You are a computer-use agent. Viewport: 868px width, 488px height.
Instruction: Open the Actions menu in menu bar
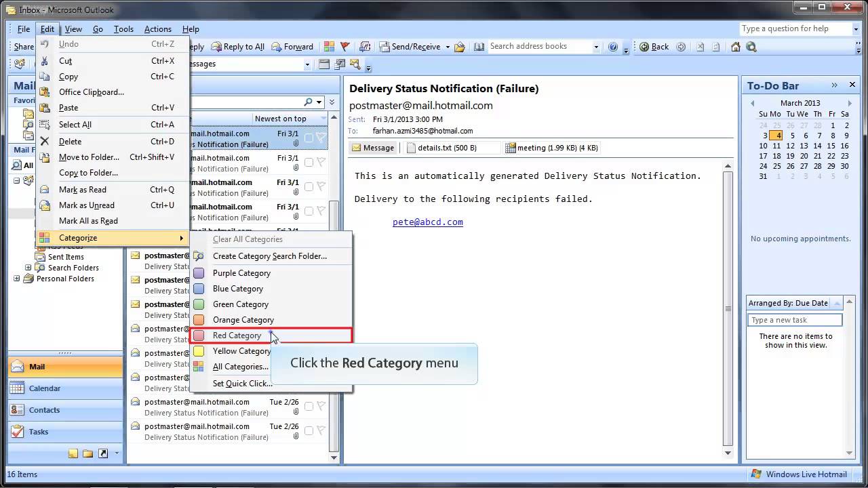157,29
